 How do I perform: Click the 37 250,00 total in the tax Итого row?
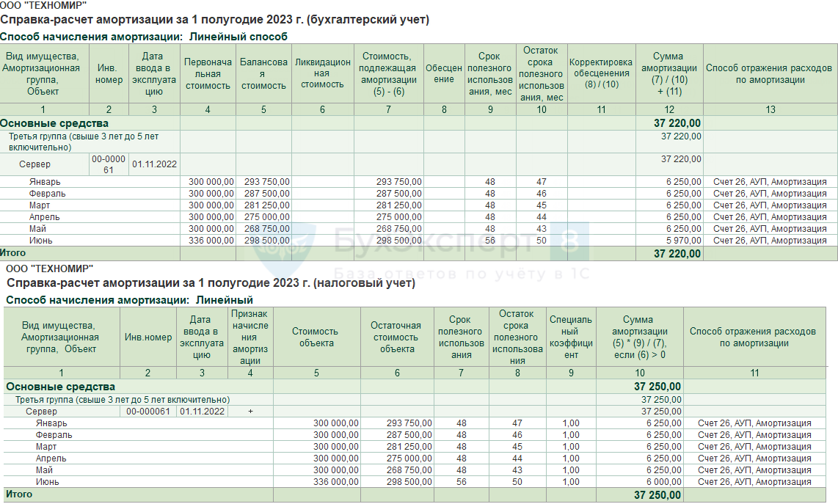click(x=657, y=495)
